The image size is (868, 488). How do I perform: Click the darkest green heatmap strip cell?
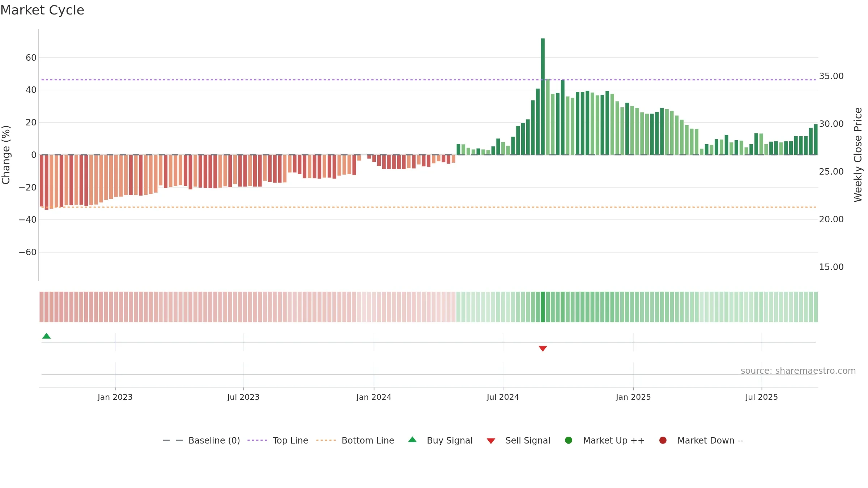point(543,307)
